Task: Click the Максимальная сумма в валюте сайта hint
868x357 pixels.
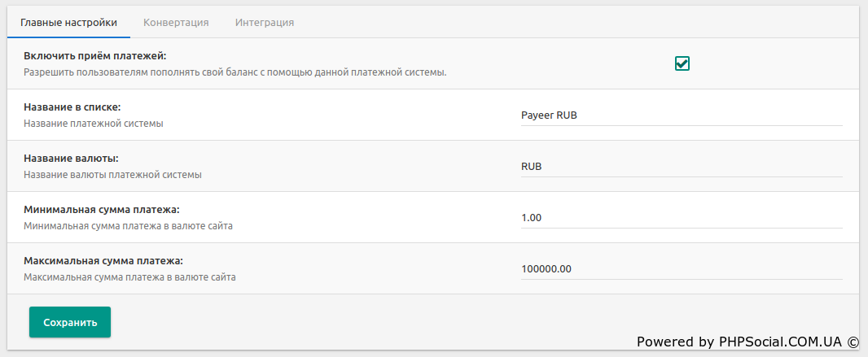Action: tap(129, 277)
